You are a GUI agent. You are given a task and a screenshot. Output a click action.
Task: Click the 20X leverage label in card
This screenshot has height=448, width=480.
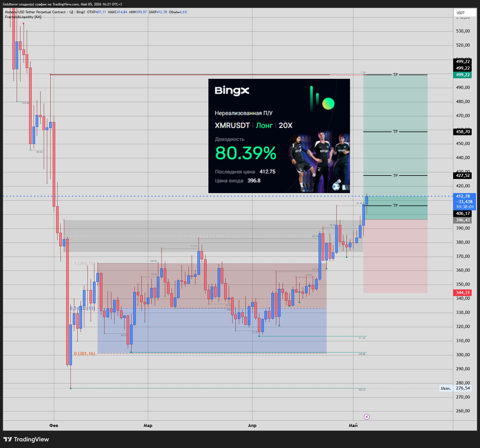[x=285, y=125]
